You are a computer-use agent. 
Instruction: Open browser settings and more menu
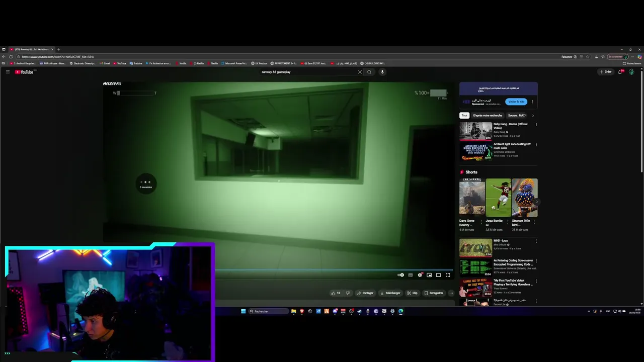pyautogui.click(x=632, y=57)
